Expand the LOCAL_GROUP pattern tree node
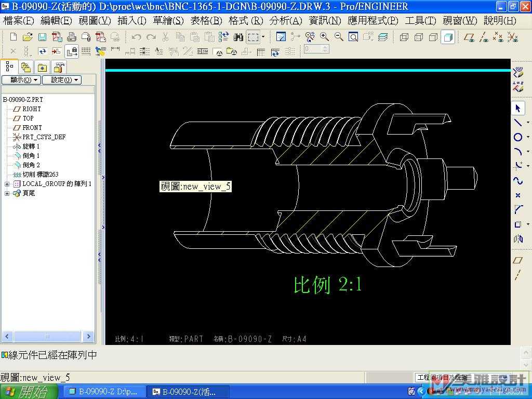 [7, 184]
